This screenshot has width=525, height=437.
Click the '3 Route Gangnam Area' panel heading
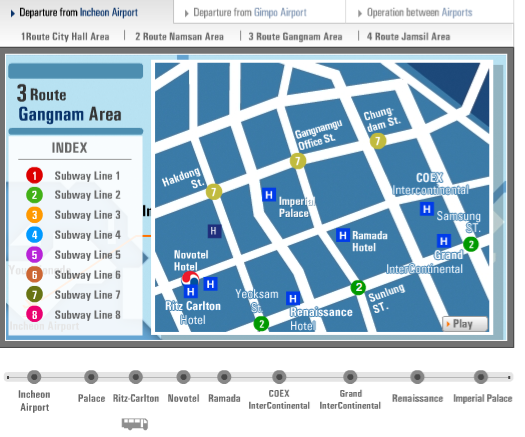[69, 103]
